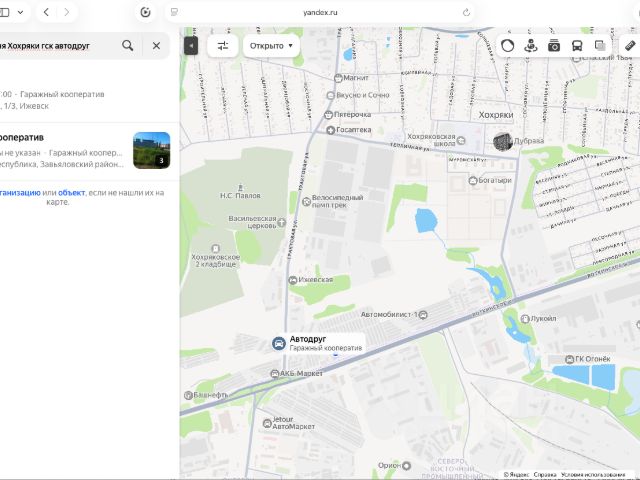This screenshot has height=480, width=640.
Task: Show public transport bus layer
Action: [x=577, y=46]
